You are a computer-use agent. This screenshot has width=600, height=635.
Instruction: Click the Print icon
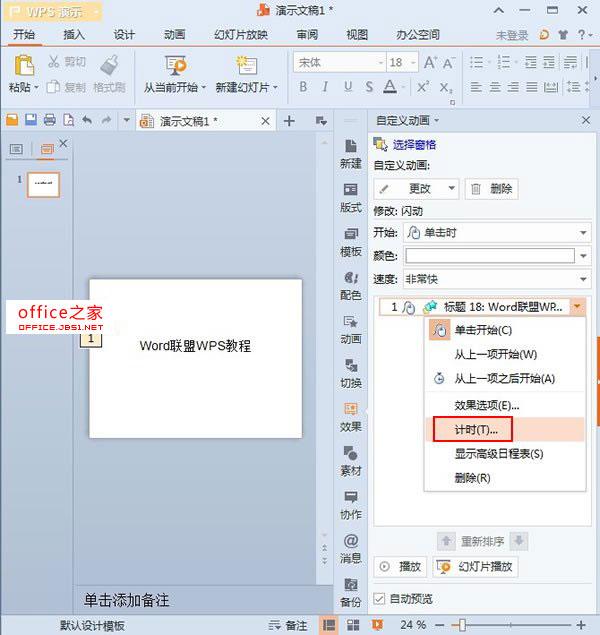tap(49, 120)
